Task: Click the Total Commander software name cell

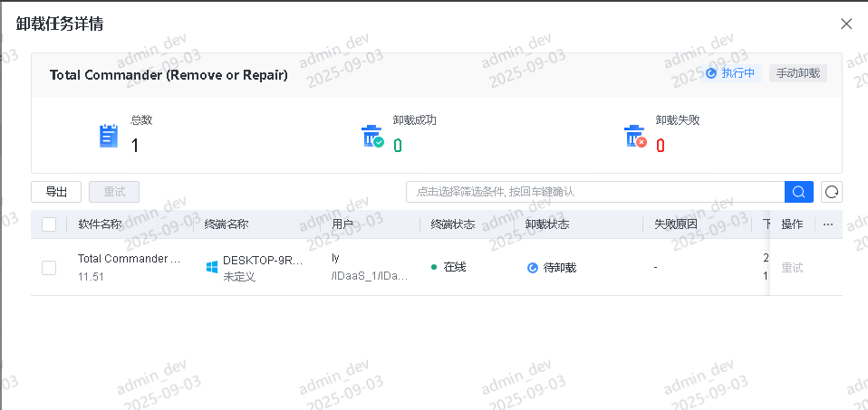Action: [x=129, y=258]
